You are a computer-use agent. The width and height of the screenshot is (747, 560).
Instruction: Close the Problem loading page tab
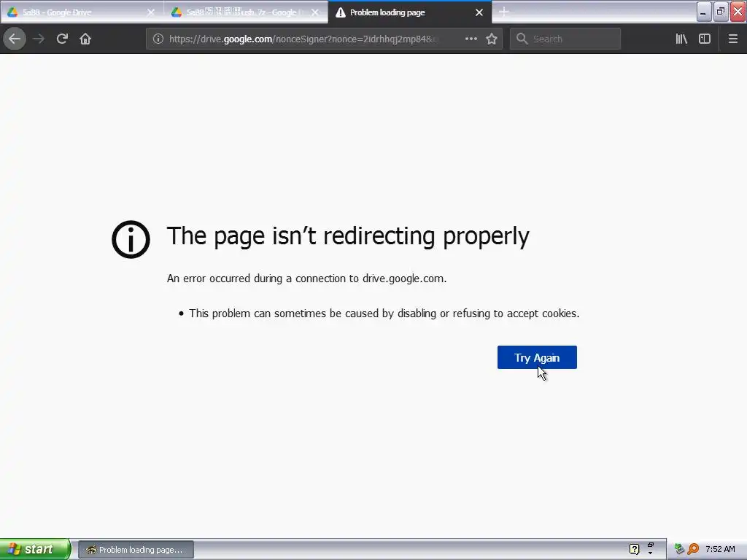(479, 12)
